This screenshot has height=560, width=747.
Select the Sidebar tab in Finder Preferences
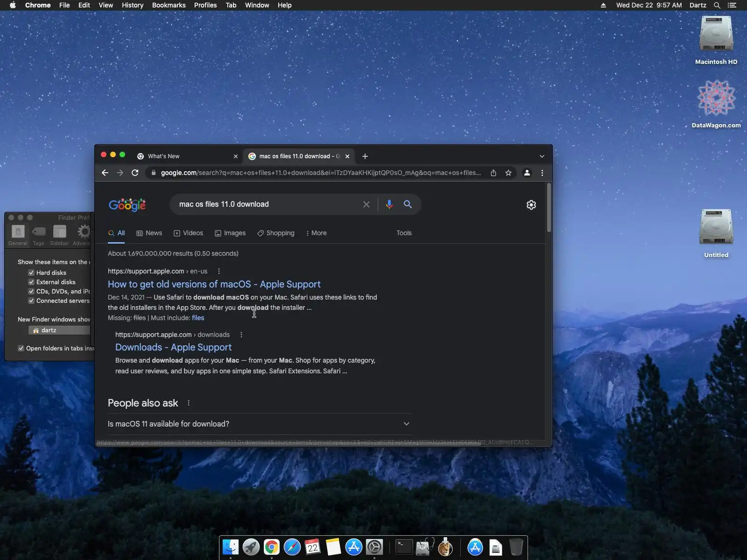59,235
